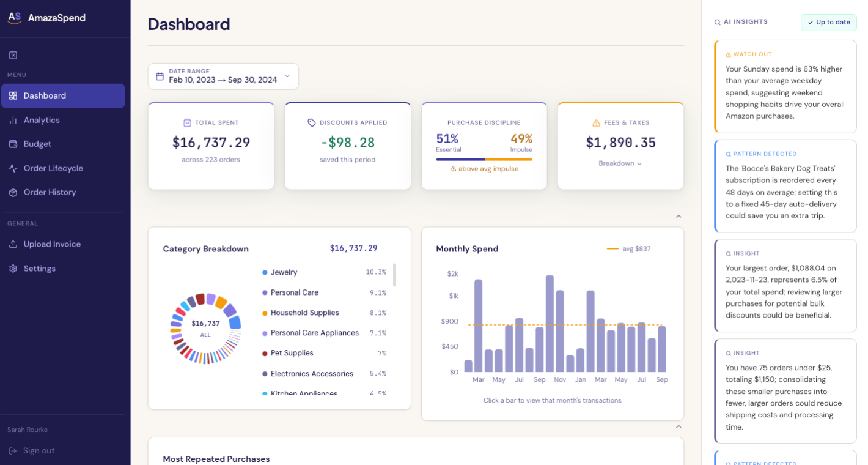
Task: Click the AI Insights search icon
Action: tap(718, 22)
